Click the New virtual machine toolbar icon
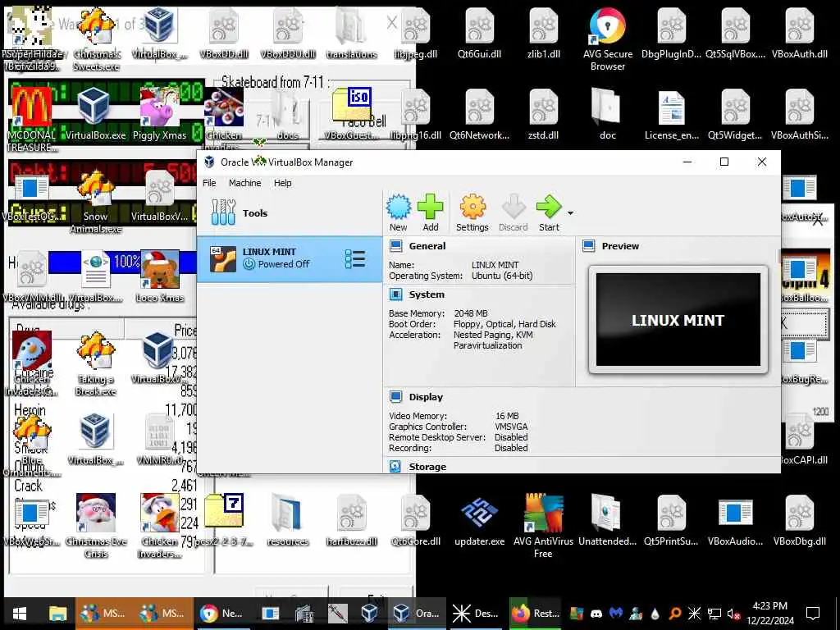The height and width of the screenshot is (630, 840). pyautogui.click(x=399, y=212)
